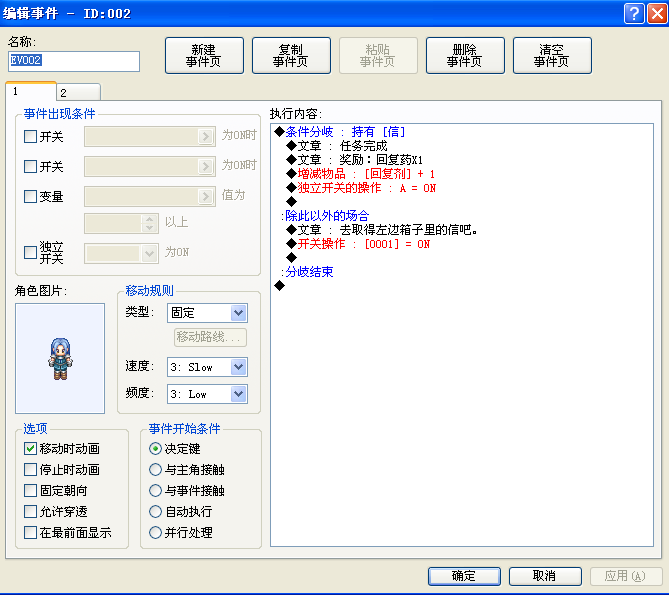Select the 决定键 trigger radio button
This screenshot has height=595, width=669.
point(155,449)
